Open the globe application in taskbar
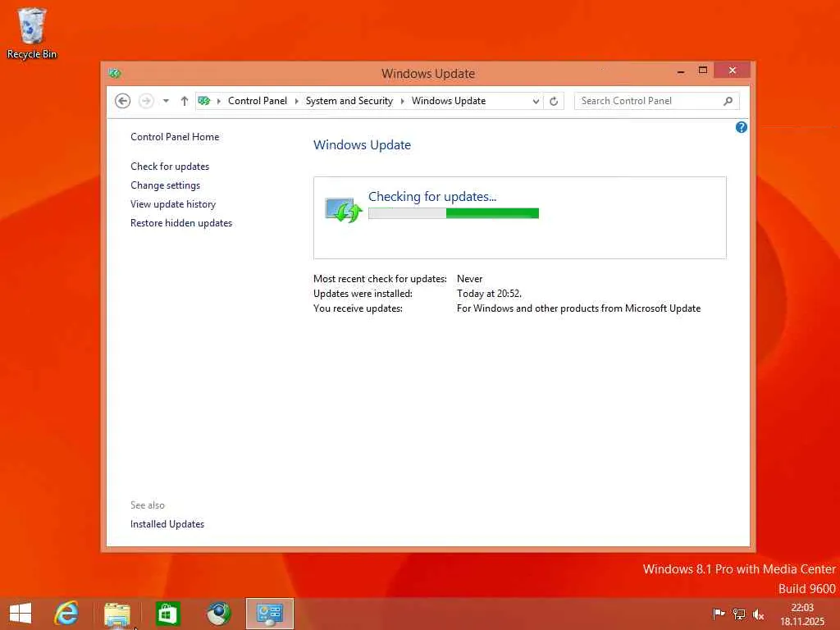Screen dimensions: 840x630 click(x=218, y=614)
